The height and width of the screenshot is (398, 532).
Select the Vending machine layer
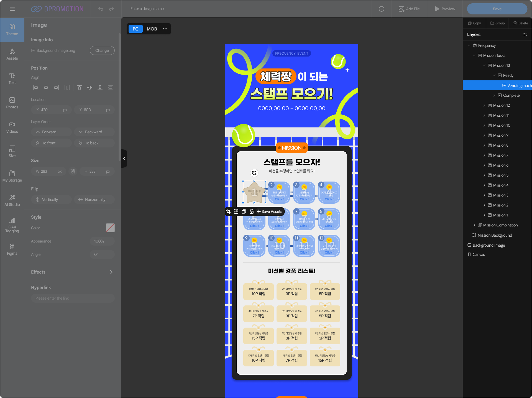coord(497,85)
